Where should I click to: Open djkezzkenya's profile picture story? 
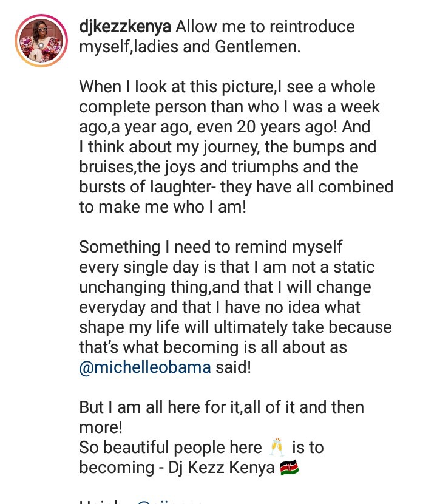coord(41,41)
